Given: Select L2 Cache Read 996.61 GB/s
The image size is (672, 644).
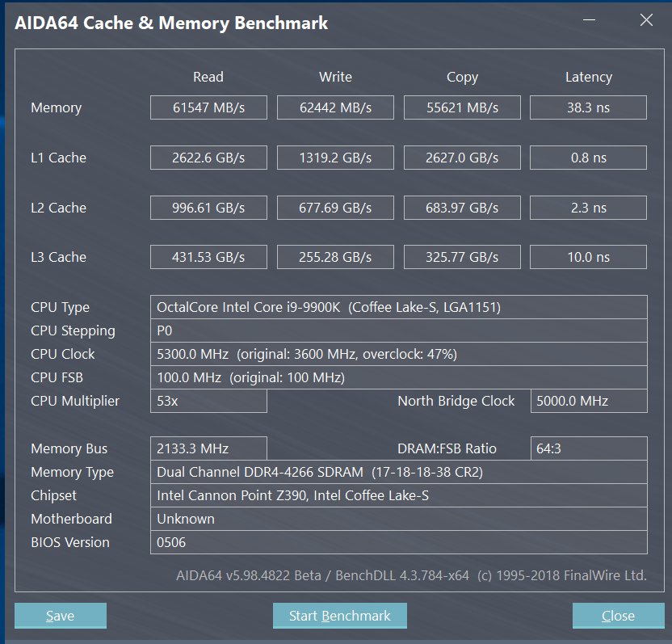Looking at the screenshot, I should tap(208, 208).
